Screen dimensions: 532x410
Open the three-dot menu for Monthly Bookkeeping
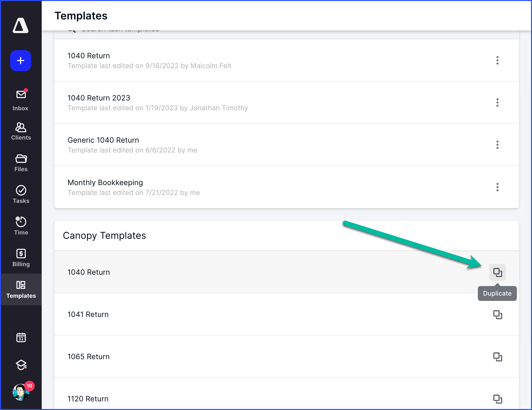[x=497, y=187]
